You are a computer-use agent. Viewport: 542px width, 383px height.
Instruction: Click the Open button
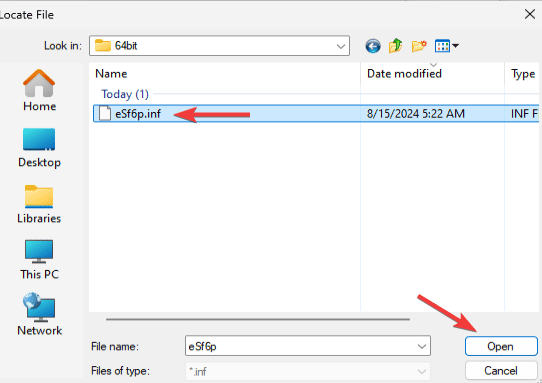click(501, 346)
